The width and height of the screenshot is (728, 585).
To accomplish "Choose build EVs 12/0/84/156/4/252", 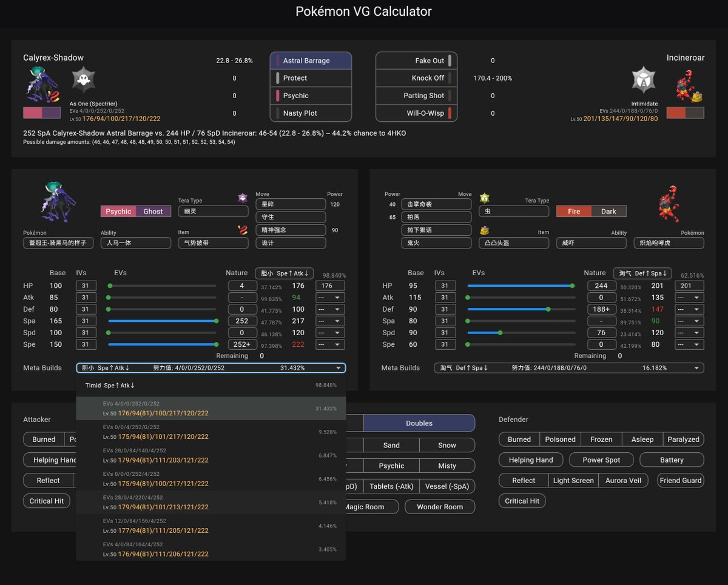I will 211,526.
